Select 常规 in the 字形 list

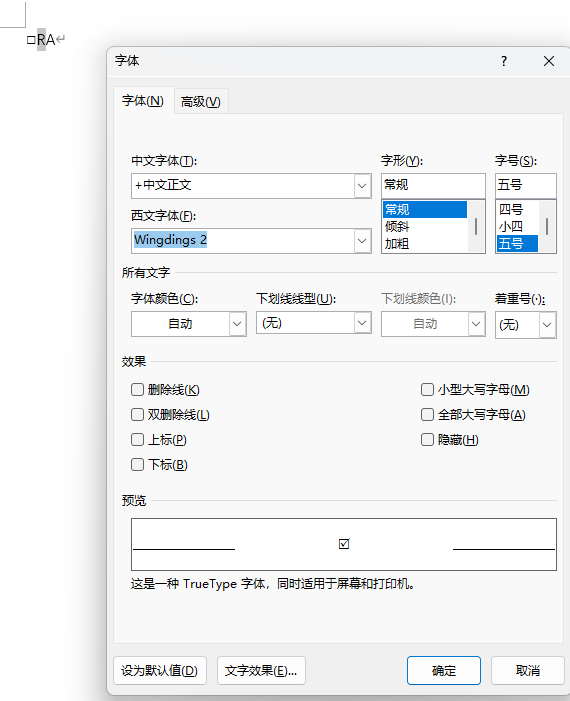click(425, 209)
